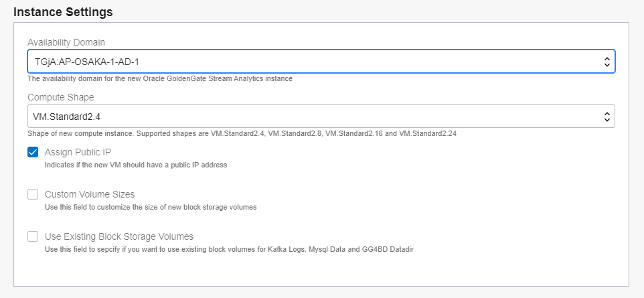This screenshot has height=298, width=644.
Task: Select the VM.Standard2.4 value text
Action: coord(66,117)
